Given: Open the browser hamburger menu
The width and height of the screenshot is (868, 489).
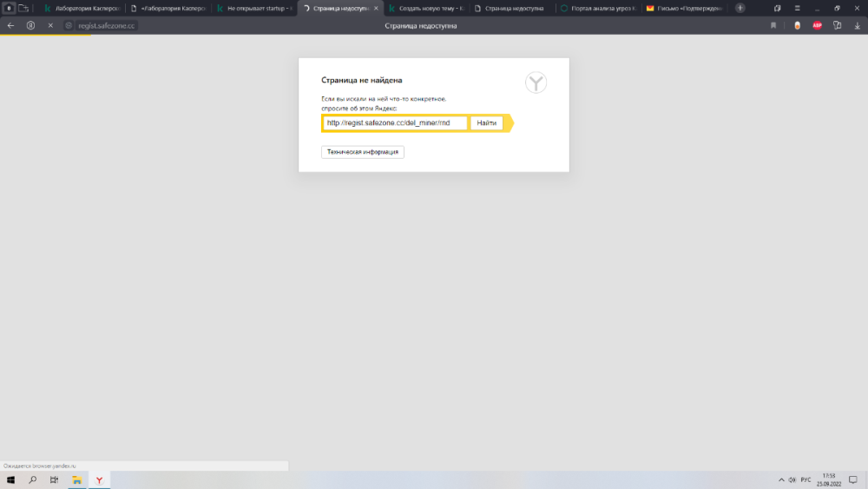Looking at the screenshot, I should pyautogui.click(x=797, y=9).
